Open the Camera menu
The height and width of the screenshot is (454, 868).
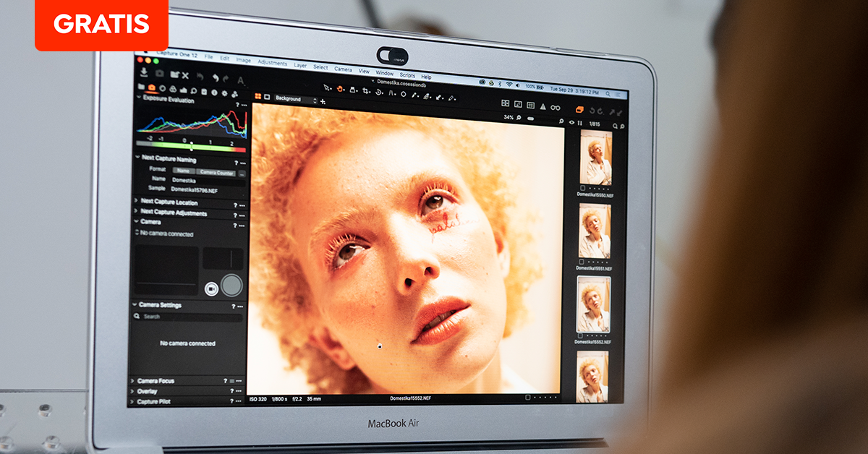(x=344, y=69)
